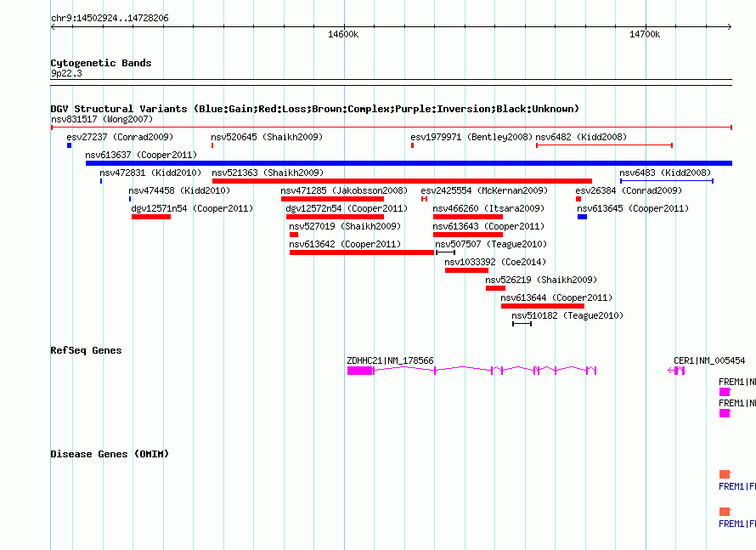Click the RefSeq Genes track title
Screen dimensions: 756x550
coord(86,351)
